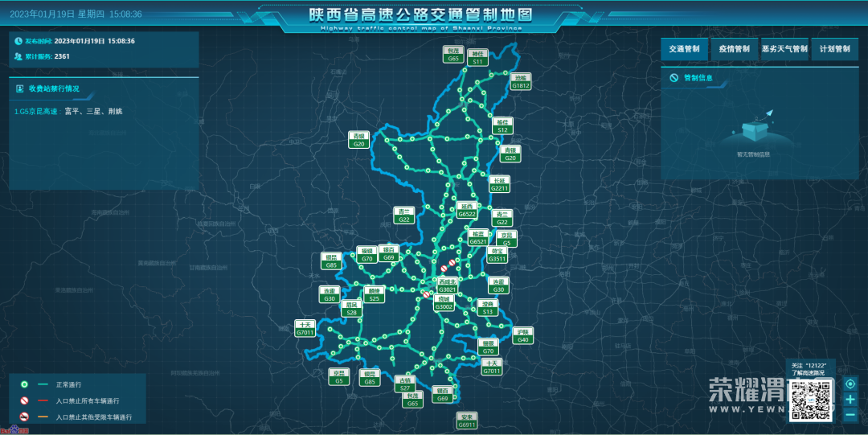The height and width of the screenshot is (435, 868).
Task: Switch to the 计划管制 tab
Action: 834,49
